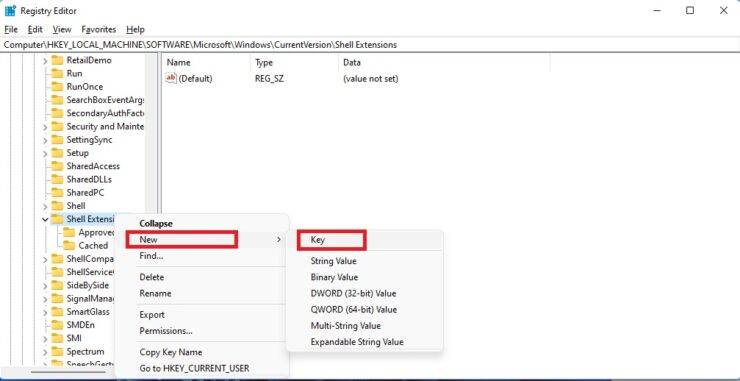Collapse the Shell Extensions key
Viewport: 740px width, 381px height.
45,219
